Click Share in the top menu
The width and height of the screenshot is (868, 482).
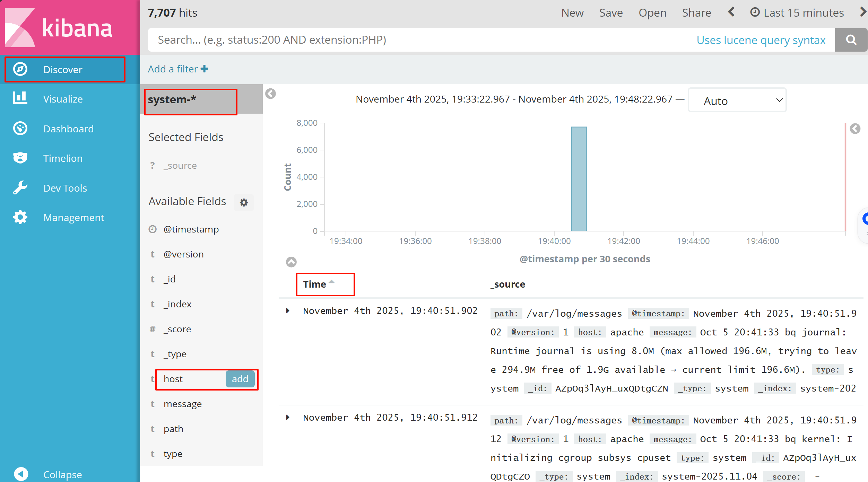[696, 12]
